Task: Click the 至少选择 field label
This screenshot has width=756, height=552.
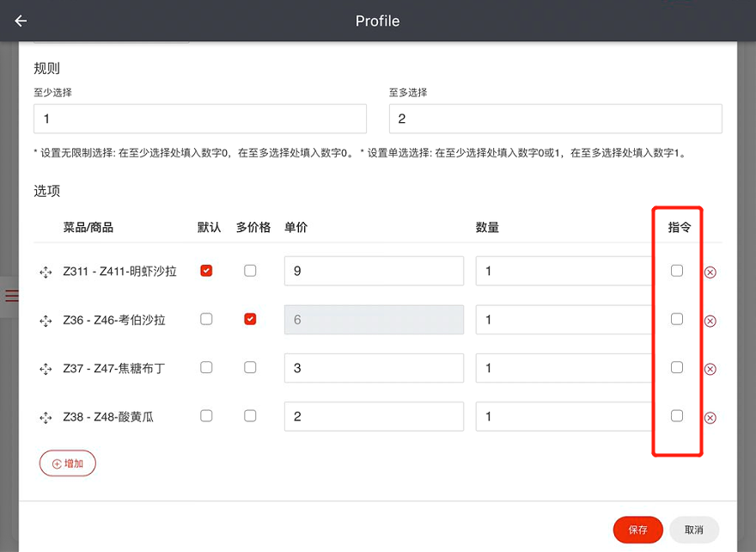Action: [52, 93]
